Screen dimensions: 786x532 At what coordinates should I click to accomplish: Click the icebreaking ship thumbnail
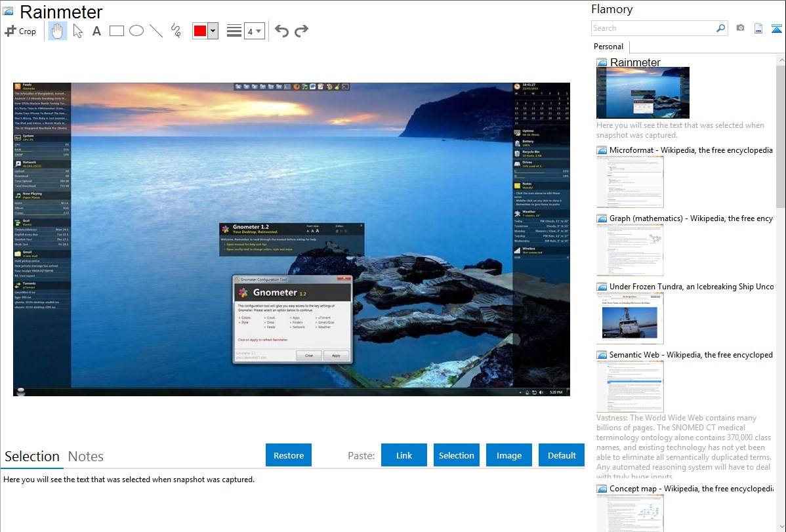pyautogui.click(x=630, y=318)
